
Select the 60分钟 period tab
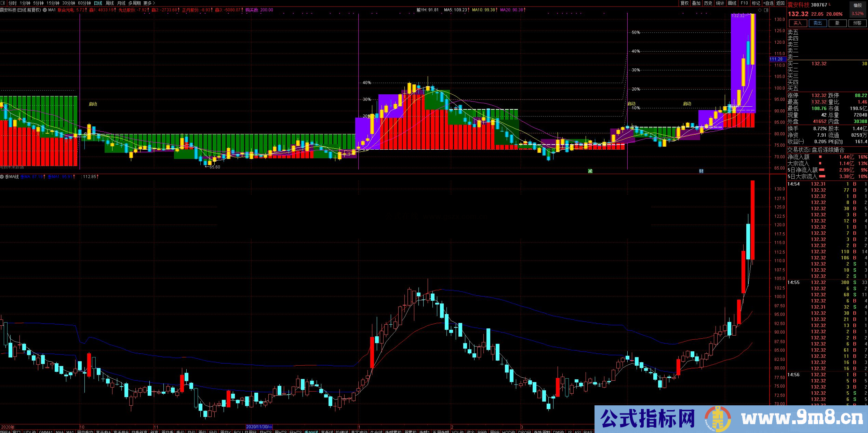84,3
